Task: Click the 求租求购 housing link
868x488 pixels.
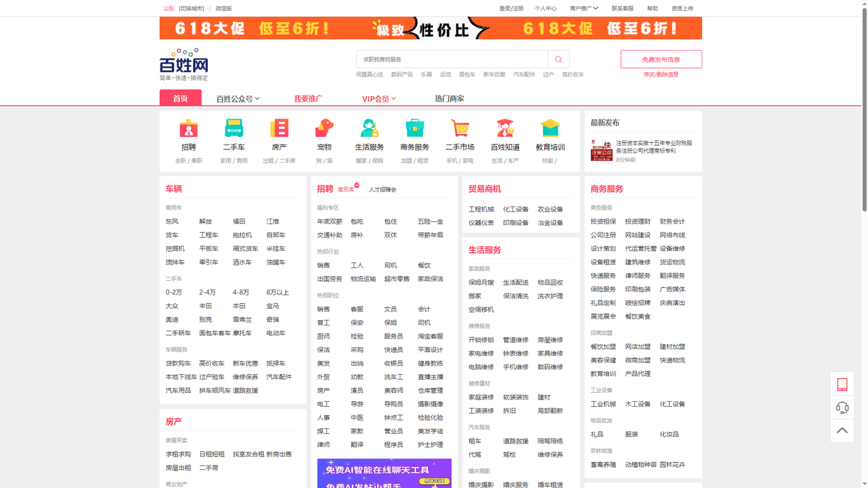Action: coord(178,454)
